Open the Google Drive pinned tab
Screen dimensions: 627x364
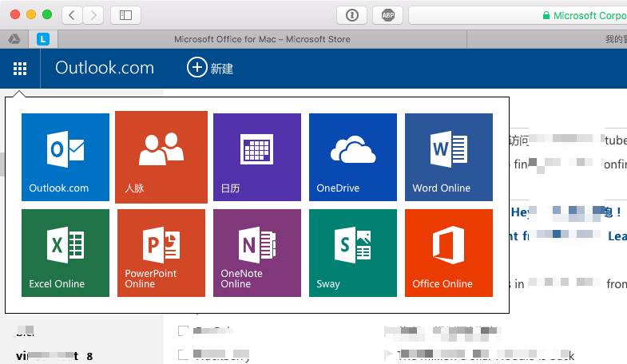click(x=14, y=39)
